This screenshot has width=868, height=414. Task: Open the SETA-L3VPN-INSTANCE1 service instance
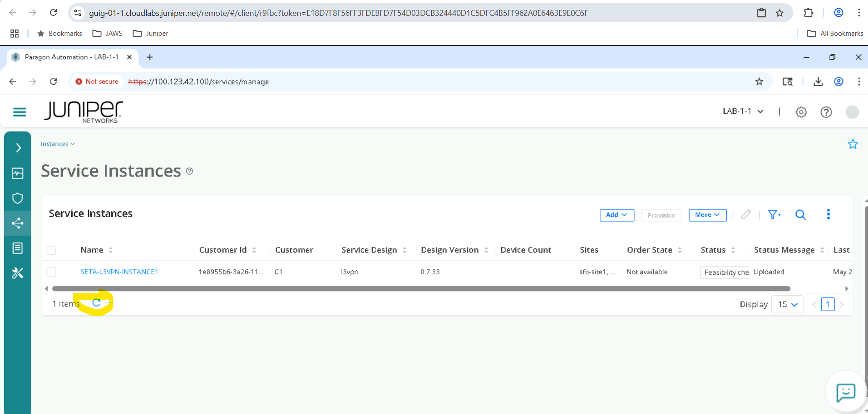coord(119,272)
